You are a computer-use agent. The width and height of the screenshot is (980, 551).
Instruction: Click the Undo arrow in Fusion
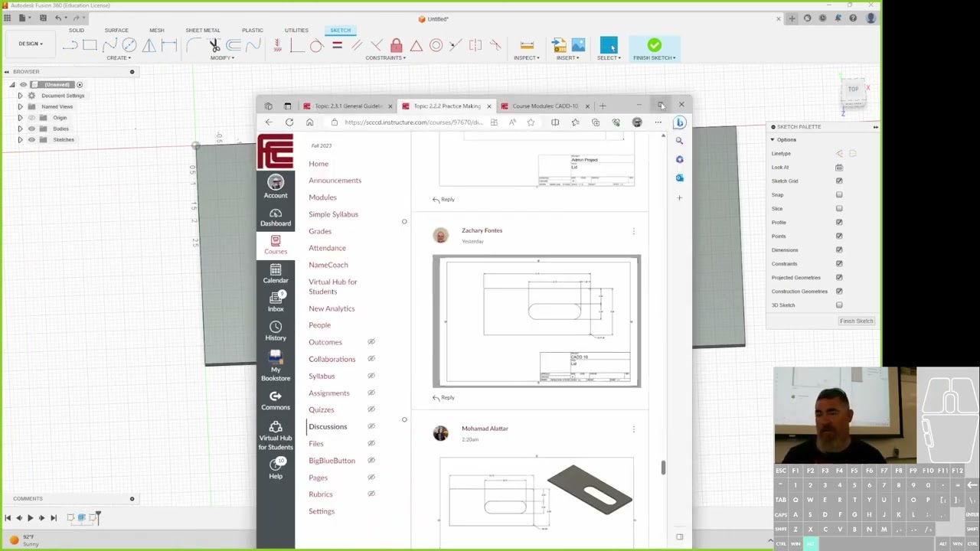(x=58, y=18)
